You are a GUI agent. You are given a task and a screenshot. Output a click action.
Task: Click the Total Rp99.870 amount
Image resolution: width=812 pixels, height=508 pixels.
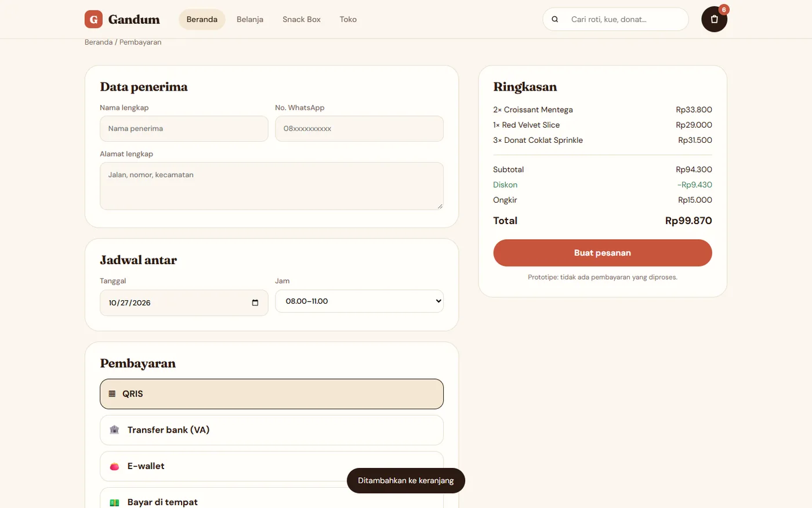688,221
